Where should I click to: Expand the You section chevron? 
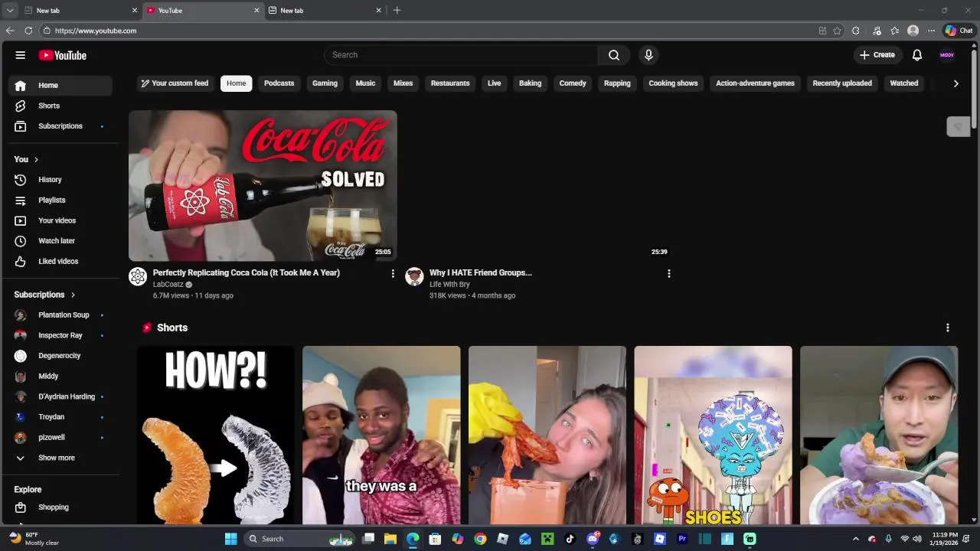[x=36, y=160]
